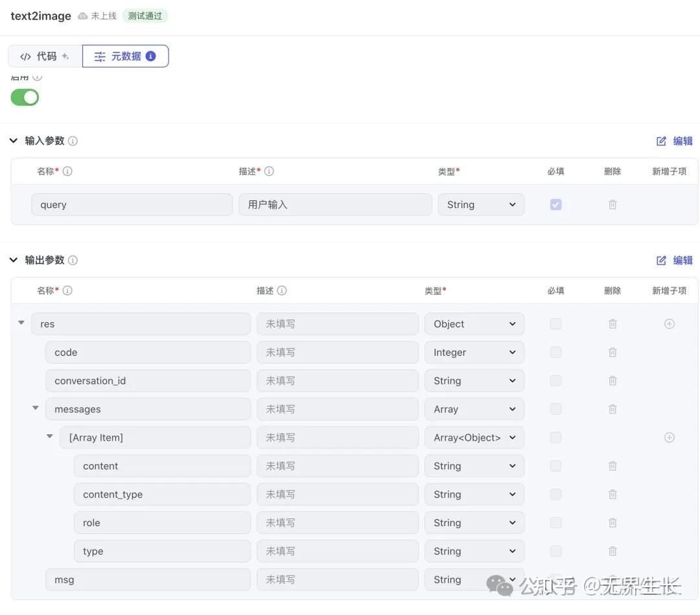This screenshot has height=615, width=700.
Task: Open String dropdown for content_type row
Action: point(474,494)
